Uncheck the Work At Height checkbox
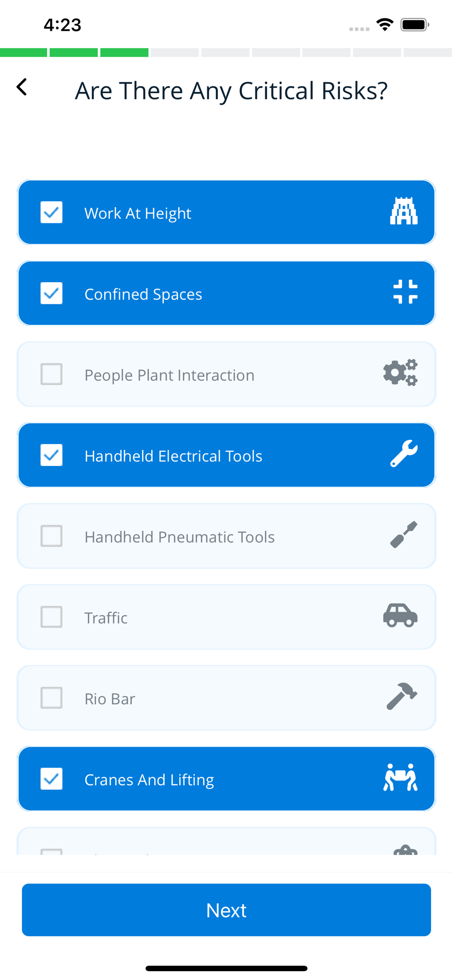This screenshot has width=453, height=980. (x=51, y=212)
